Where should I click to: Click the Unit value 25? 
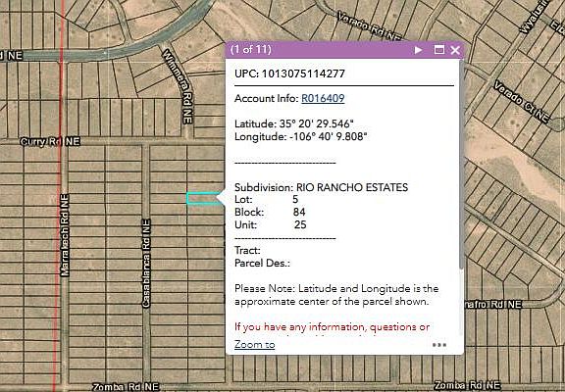point(300,224)
